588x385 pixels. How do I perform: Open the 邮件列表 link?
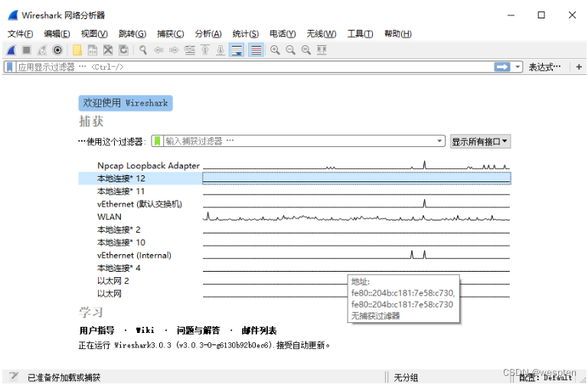259,331
